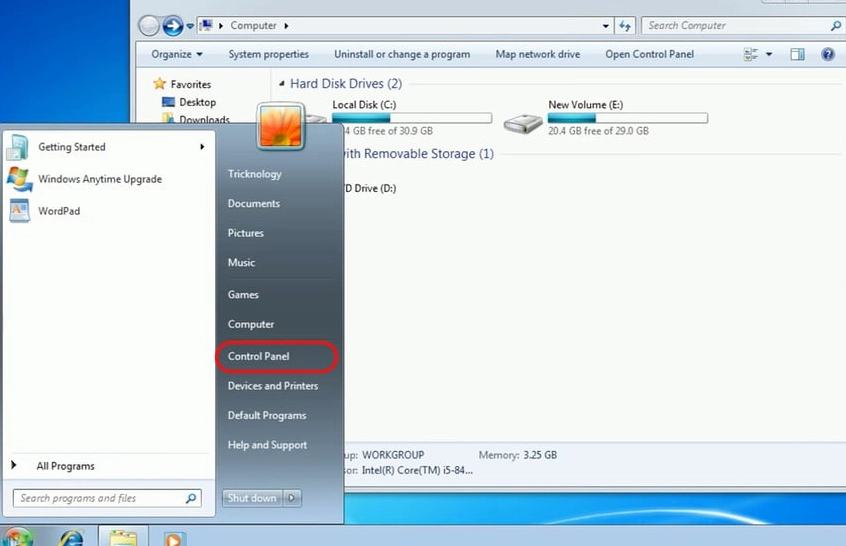846x546 pixels.
Task: Click the user account picture
Action: 280,126
